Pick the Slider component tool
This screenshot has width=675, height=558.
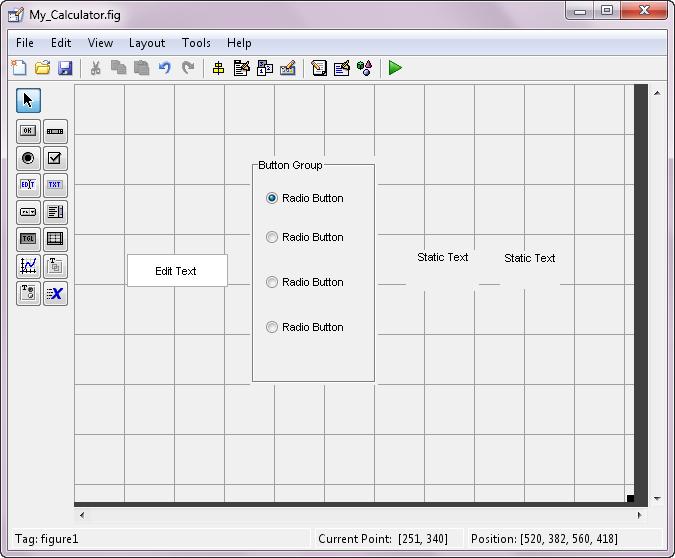[55, 131]
